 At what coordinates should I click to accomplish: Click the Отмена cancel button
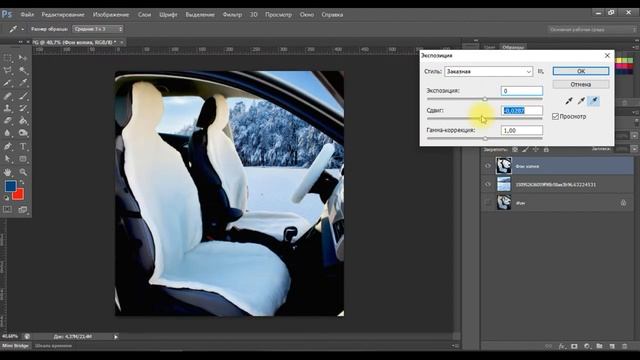(581, 84)
